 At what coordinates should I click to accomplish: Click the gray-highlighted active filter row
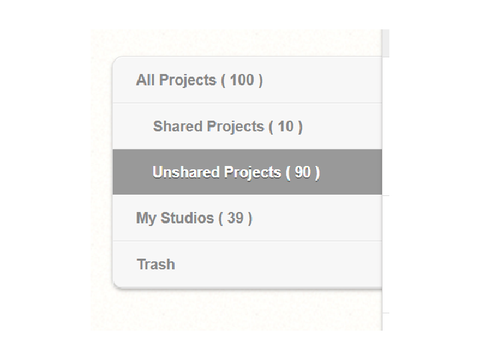tap(247, 172)
